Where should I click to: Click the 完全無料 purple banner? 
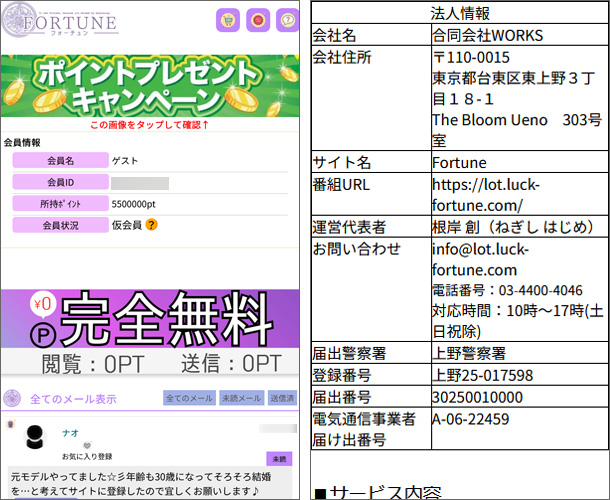pos(150,319)
